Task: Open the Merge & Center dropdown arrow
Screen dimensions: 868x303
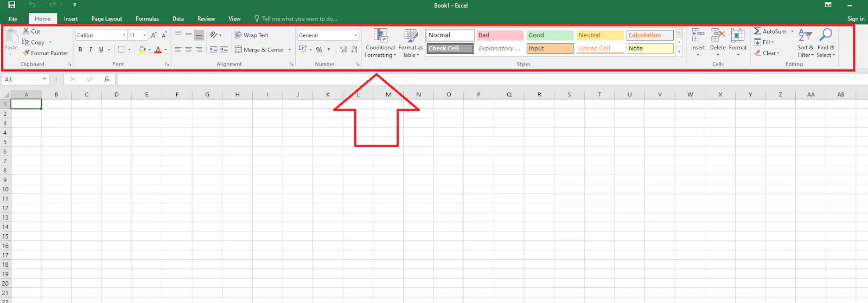Action: (290, 50)
